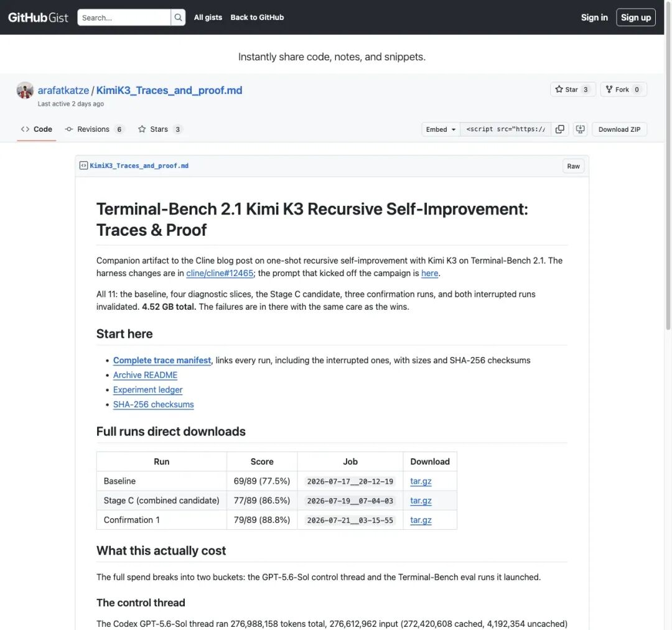This screenshot has height=630, width=672.
Task: Click job ID 2026-07-21__03-15-55
Action: [x=350, y=520]
